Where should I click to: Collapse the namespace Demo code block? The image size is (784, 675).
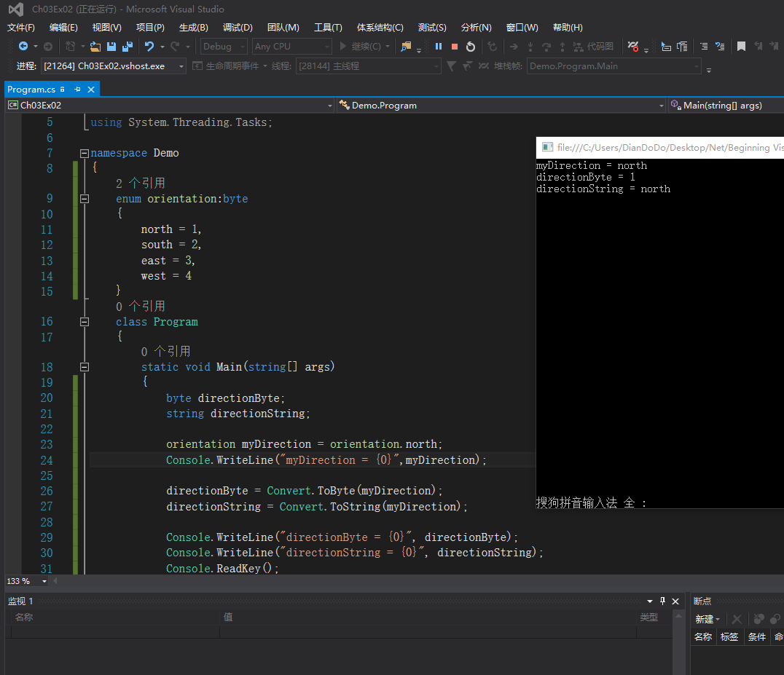click(x=85, y=154)
